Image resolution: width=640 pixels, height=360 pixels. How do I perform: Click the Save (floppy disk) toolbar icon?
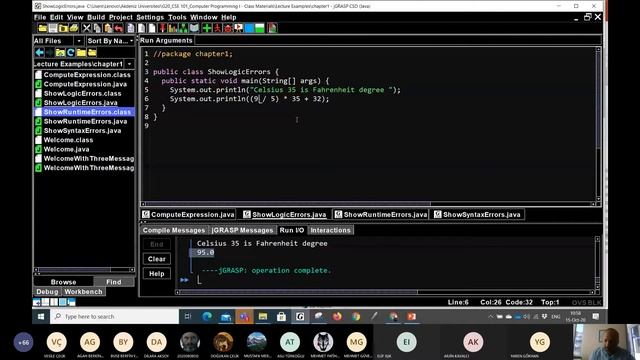point(53,28)
